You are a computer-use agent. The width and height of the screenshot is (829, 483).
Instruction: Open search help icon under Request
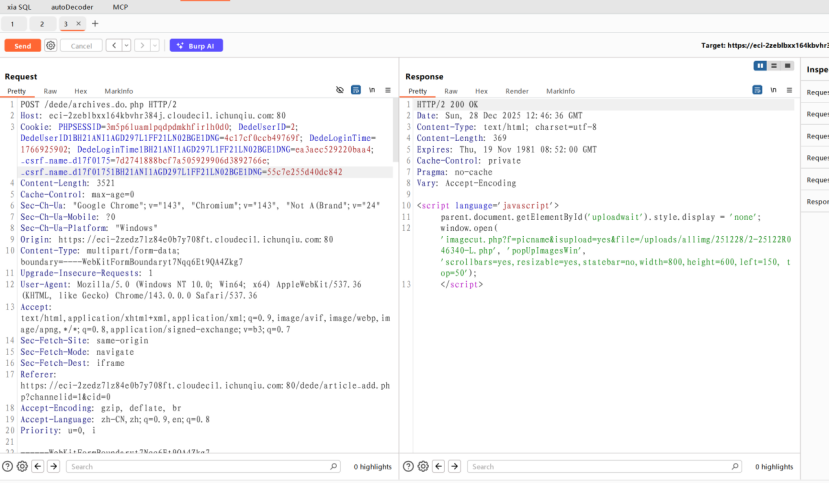coord(8,466)
